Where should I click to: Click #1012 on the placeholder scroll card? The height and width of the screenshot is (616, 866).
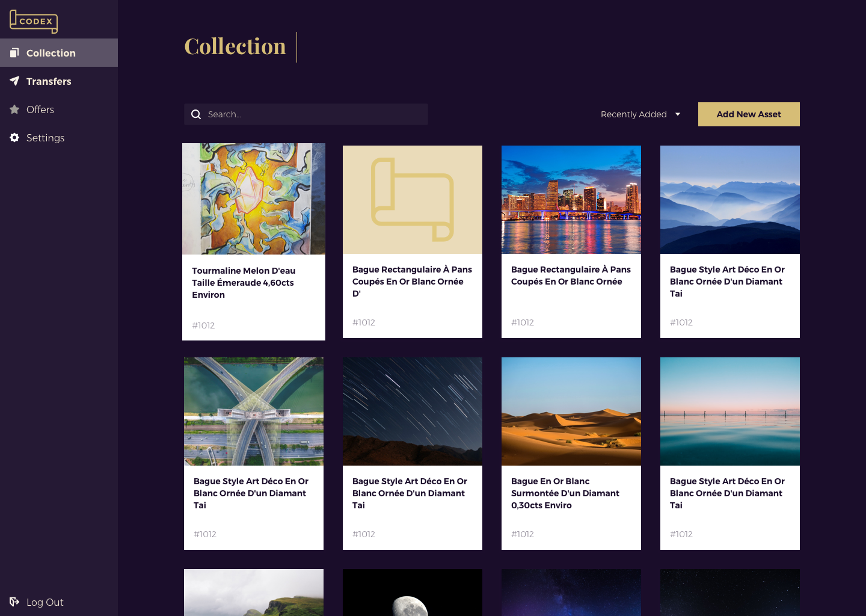[x=364, y=322]
